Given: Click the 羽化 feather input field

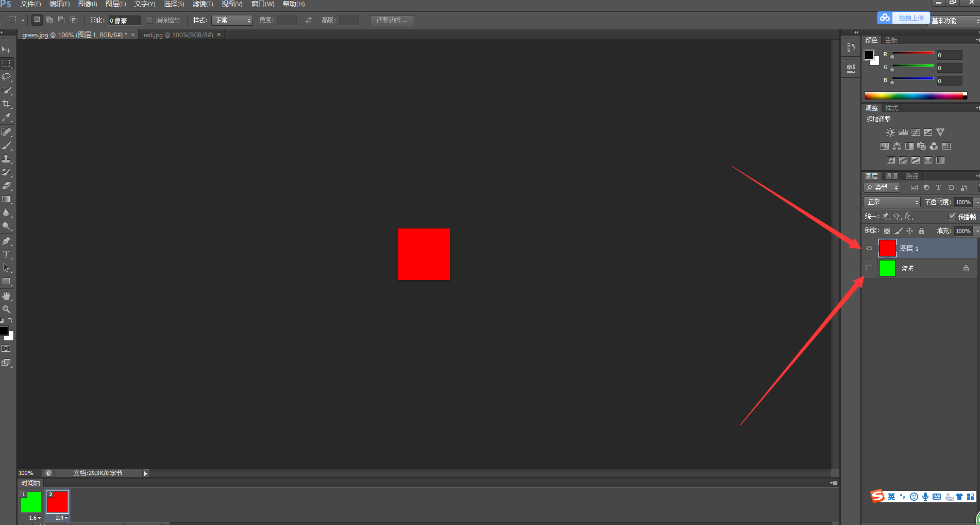Looking at the screenshot, I should (x=124, y=20).
